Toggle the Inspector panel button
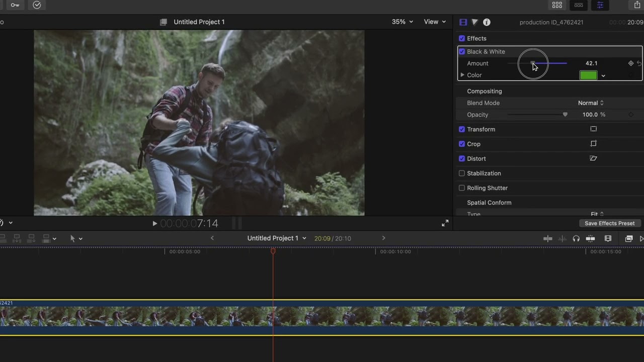Screen dimensions: 644x362 point(600,5)
